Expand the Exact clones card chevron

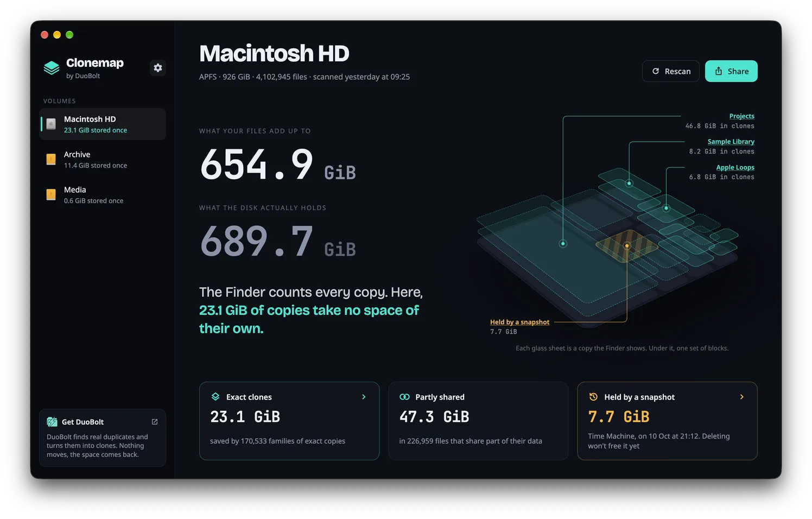364,397
